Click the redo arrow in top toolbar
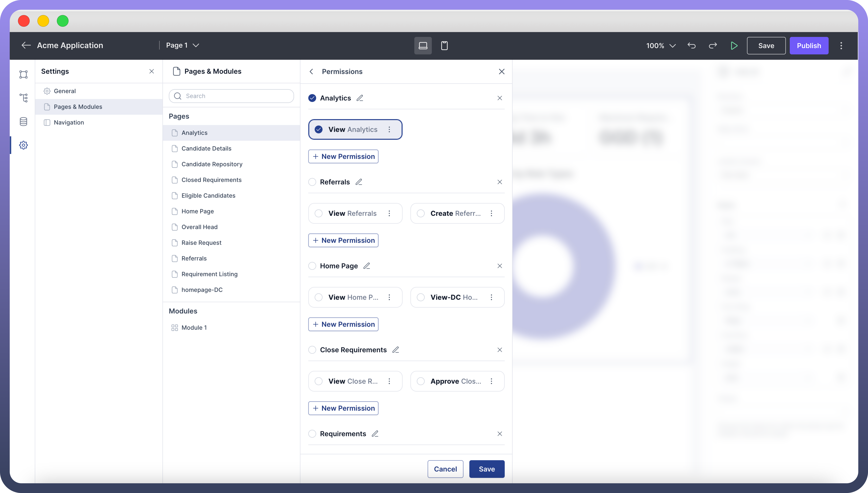Viewport: 868px width, 493px height. pyautogui.click(x=713, y=45)
